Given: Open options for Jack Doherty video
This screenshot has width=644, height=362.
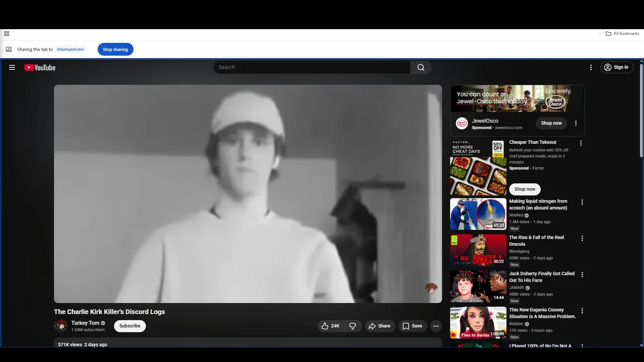Looking at the screenshot, I should point(582,275).
